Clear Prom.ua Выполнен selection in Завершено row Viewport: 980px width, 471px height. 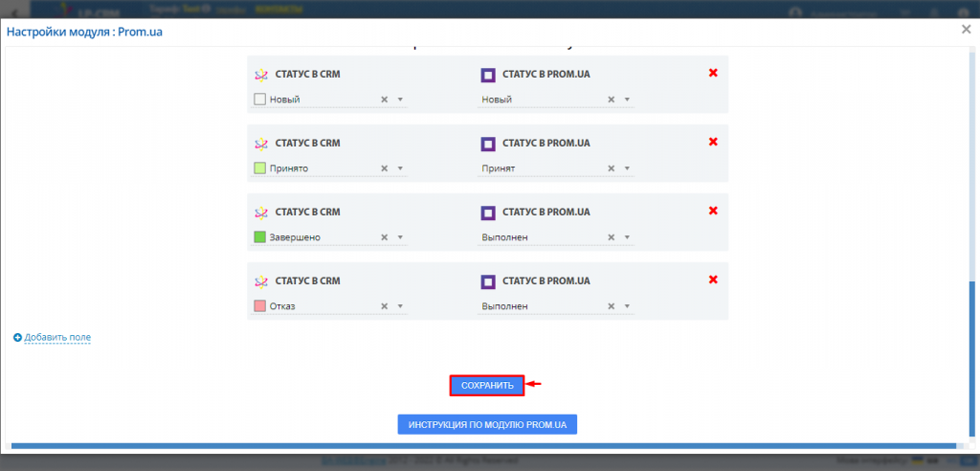coord(612,237)
